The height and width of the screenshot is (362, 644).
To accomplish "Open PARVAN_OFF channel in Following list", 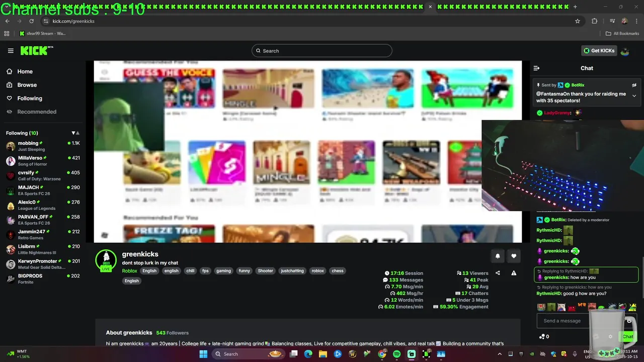I will click(43, 220).
